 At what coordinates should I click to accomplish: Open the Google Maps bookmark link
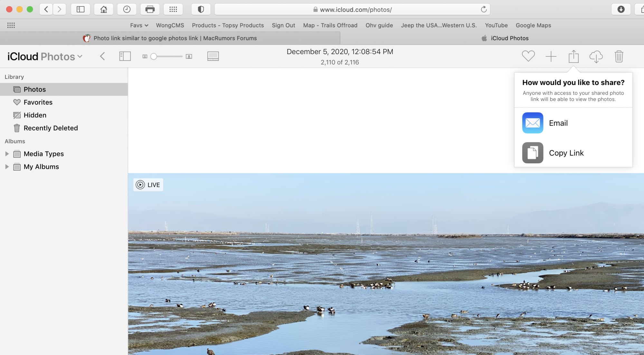(x=533, y=25)
